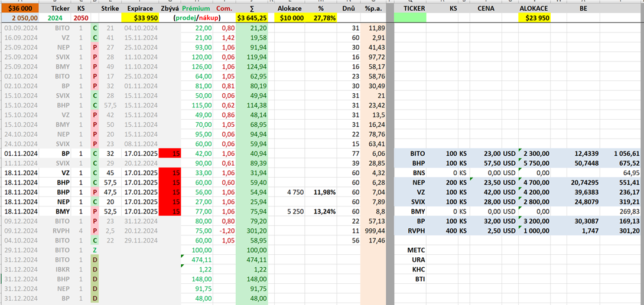Click the -1,20 commission cell
This screenshot has width=644, height=305.
(227, 231)
